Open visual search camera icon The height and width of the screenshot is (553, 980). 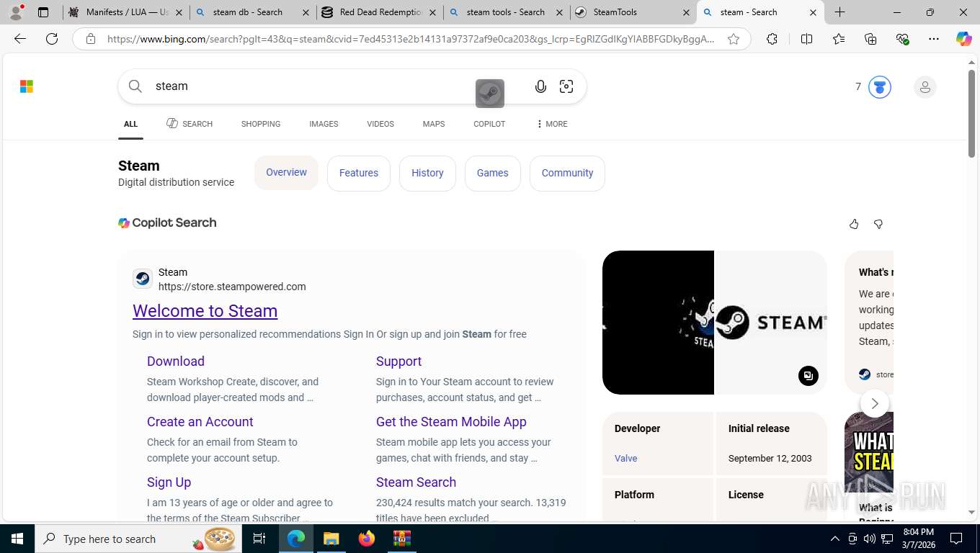[x=566, y=86]
